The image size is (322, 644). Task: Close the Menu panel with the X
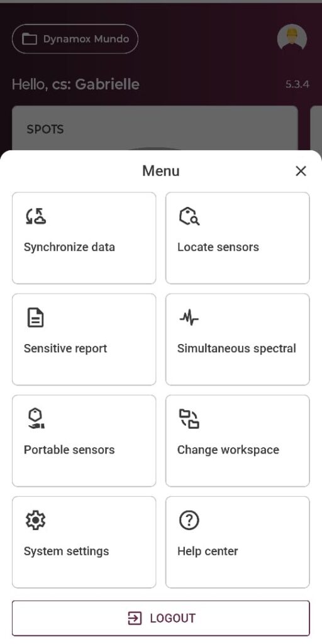[301, 171]
